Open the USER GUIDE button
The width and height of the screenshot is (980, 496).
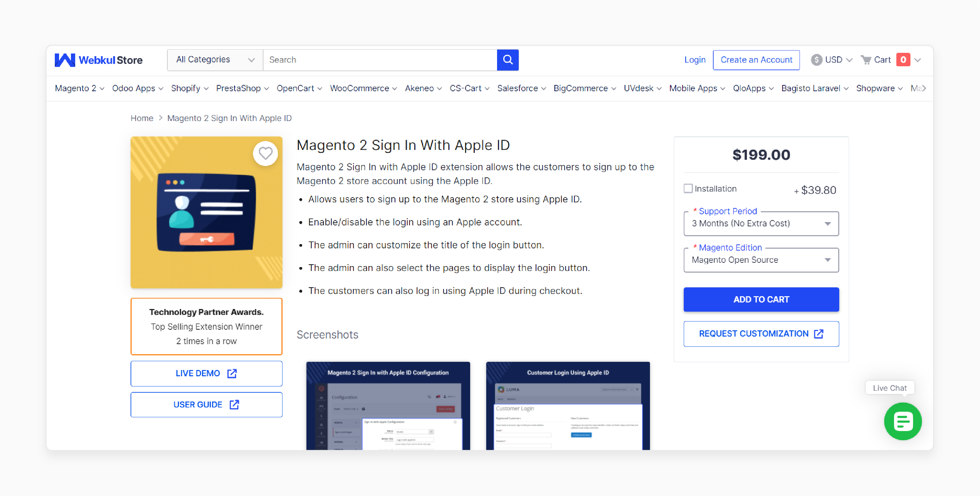point(206,405)
